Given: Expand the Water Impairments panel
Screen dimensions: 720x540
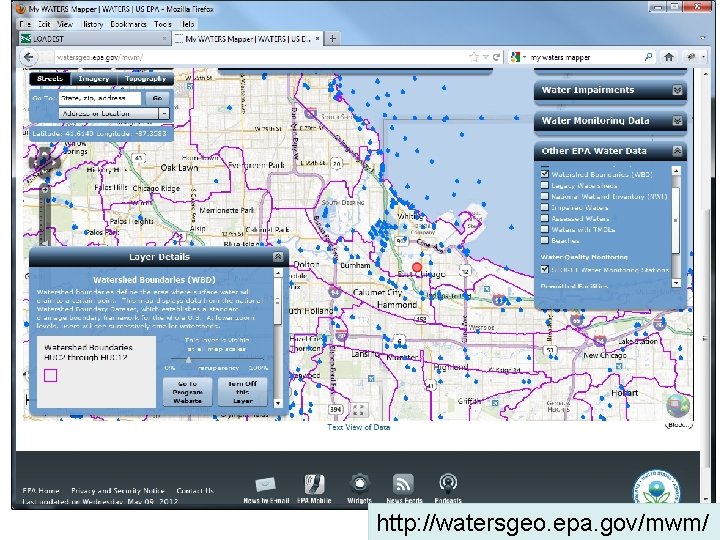Looking at the screenshot, I should coord(677,90).
